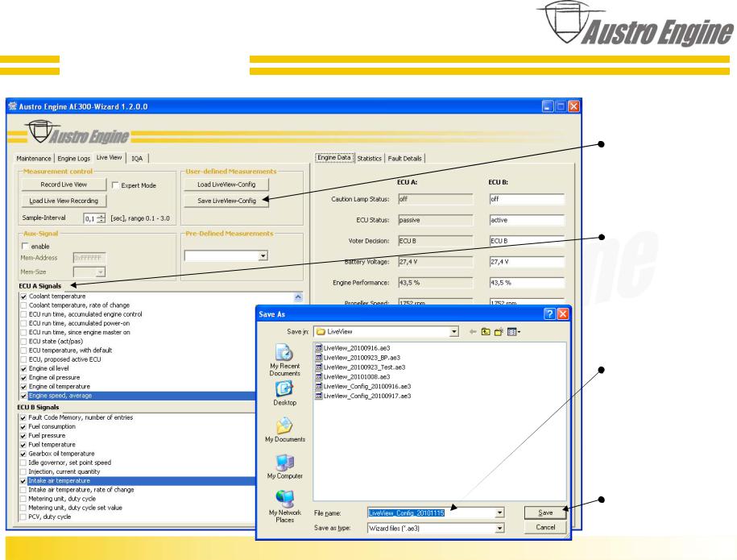Uncheck Fuel pressure signal

click(x=23, y=436)
